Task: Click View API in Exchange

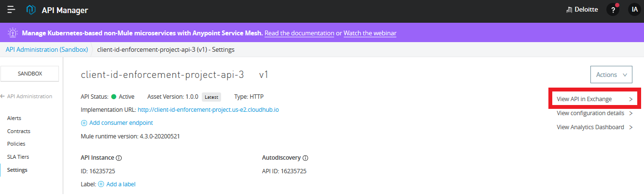Action: pyautogui.click(x=584, y=99)
